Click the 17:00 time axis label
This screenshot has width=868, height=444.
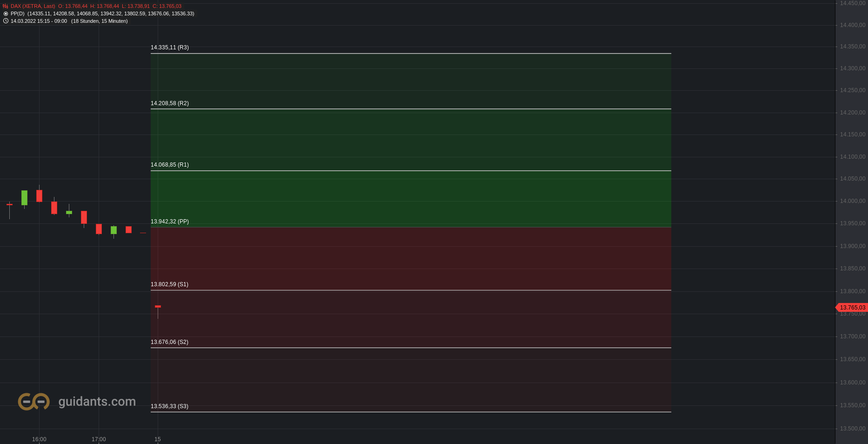tap(99, 439)
